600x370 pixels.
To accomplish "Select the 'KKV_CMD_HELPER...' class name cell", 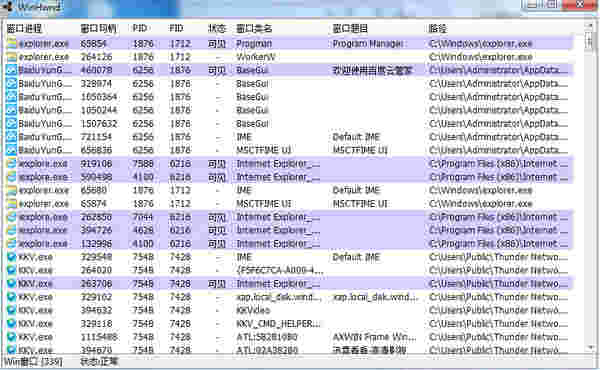I will click(278, 324).
